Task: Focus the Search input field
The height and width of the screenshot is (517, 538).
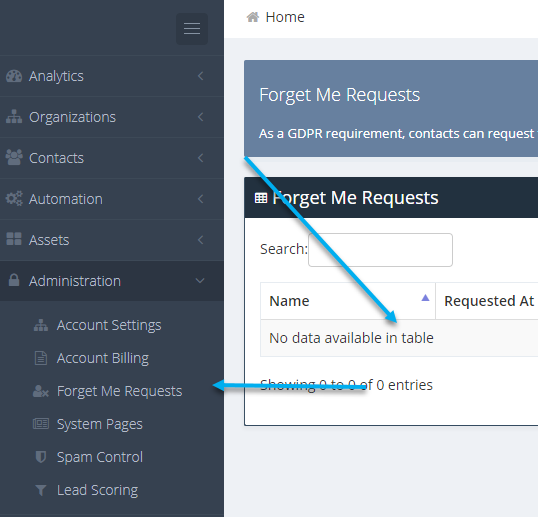Action: click(380, 250)
